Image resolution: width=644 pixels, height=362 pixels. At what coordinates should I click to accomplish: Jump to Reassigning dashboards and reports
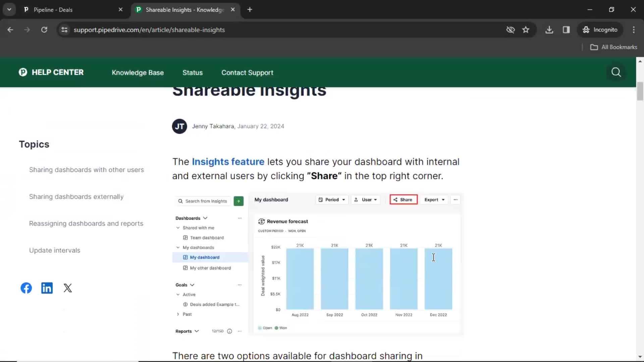[x=86, y=223]
